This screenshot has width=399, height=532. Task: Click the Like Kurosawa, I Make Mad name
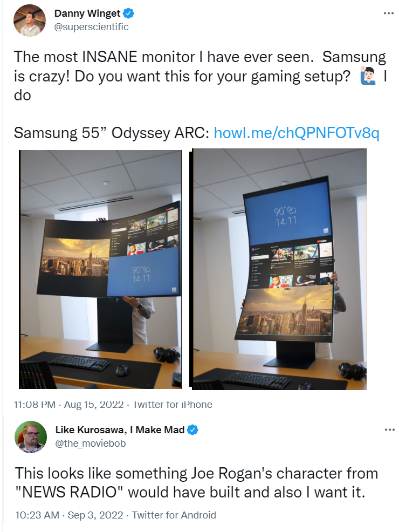click(120, 430)
